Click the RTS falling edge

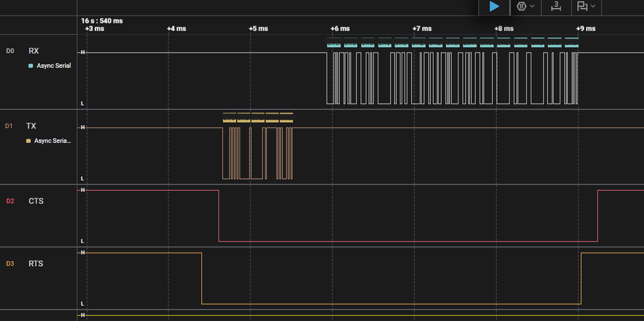[202, 278]
